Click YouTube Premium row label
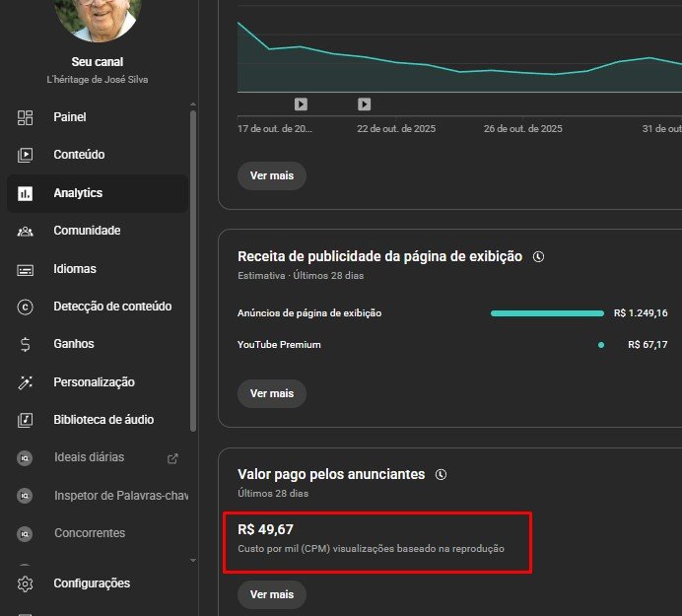Viewport: 682px width, 616px height. pyautogui.click(x=279, y=345)
